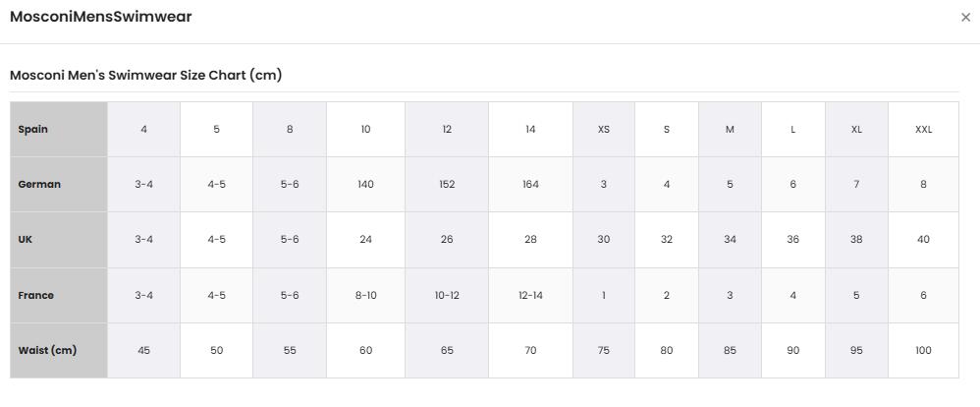
Task: Select the France row header cell
Action: click(59, 296)
